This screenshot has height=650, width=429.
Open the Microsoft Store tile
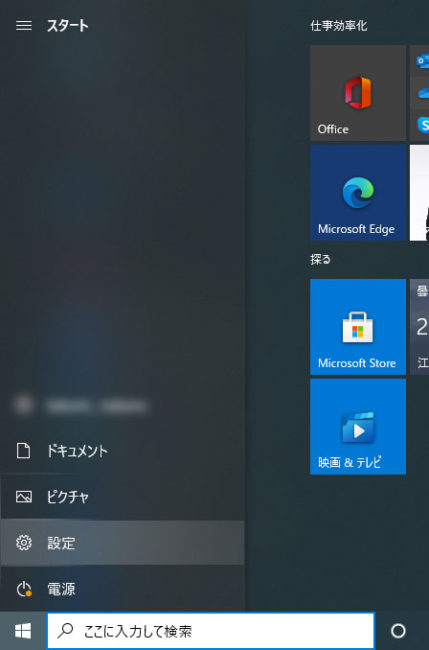pos(358,327)
